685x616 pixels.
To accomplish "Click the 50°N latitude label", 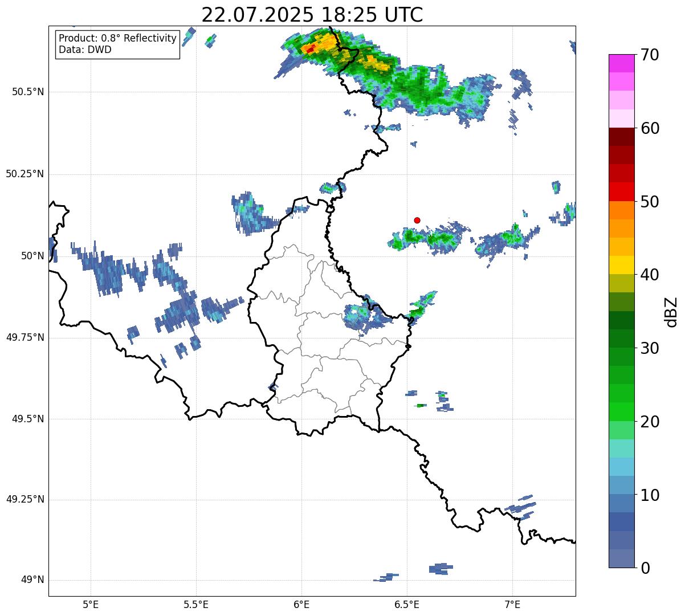I will coord(32,256).
